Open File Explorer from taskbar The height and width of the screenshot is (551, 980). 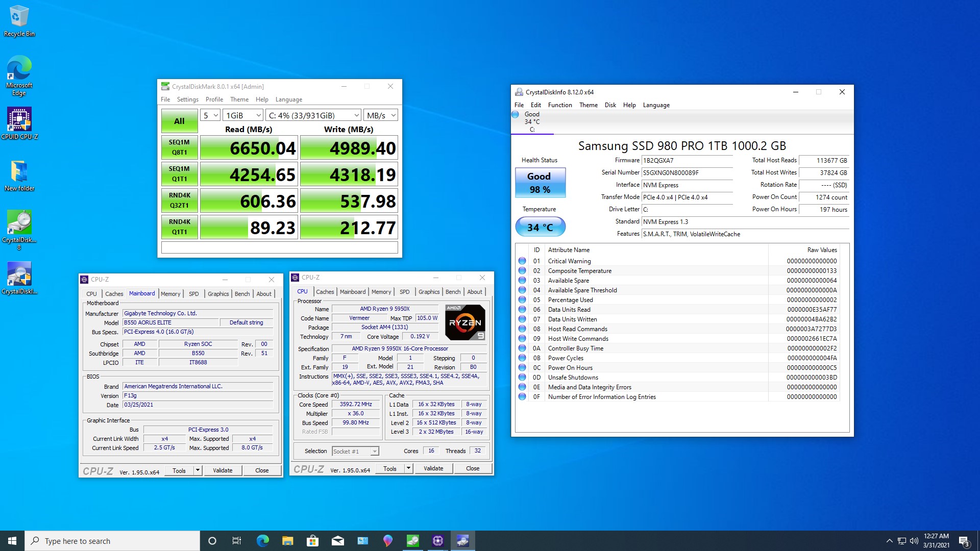pyautogui.click(x=287, y=541)
